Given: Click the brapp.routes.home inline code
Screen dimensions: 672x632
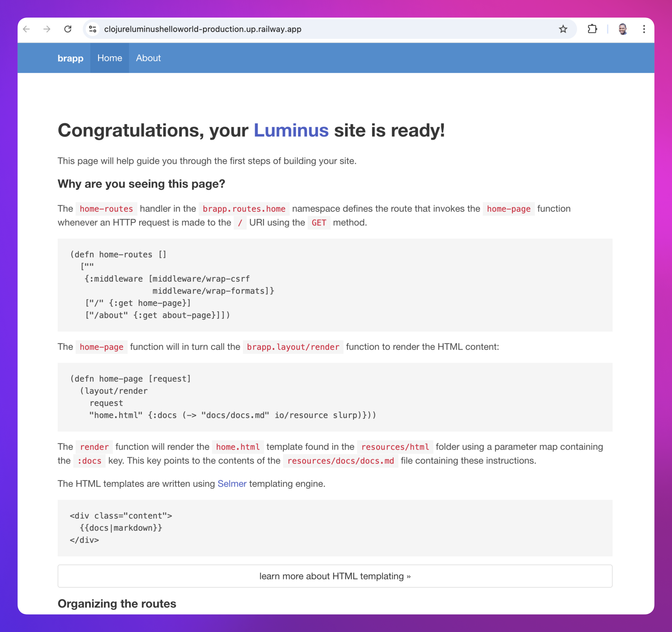Looking at the screenshot, I should coord(244,209).
